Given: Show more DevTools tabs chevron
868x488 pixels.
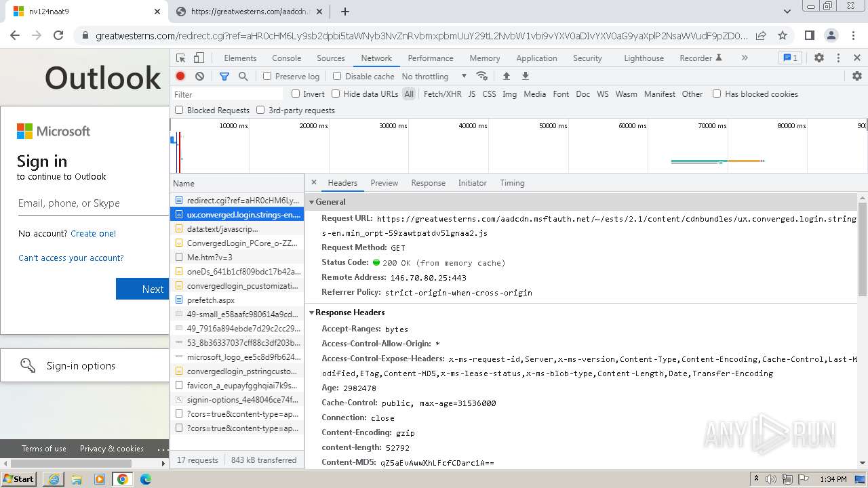Looking at the screenshot, I should coord(745,58).
